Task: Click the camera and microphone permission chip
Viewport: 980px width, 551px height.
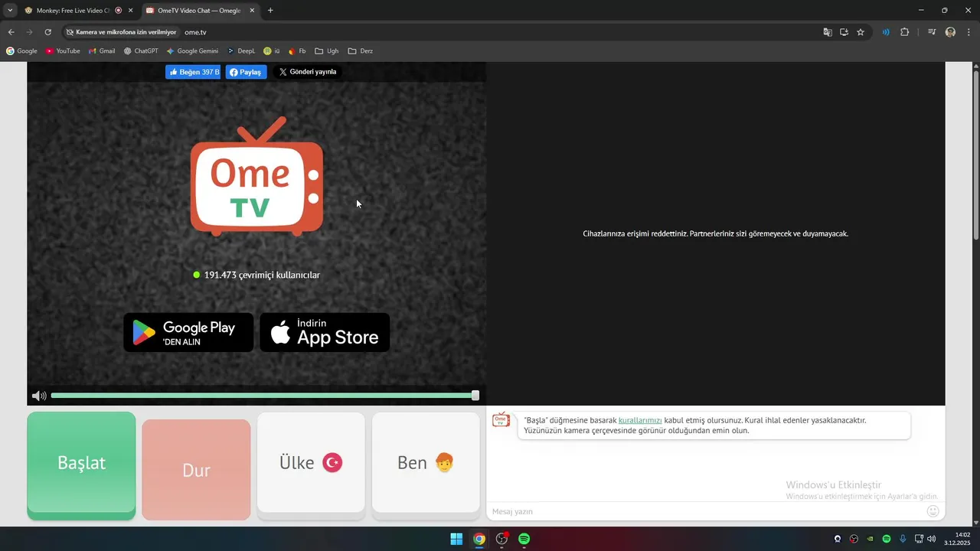Action: (121, 32)
